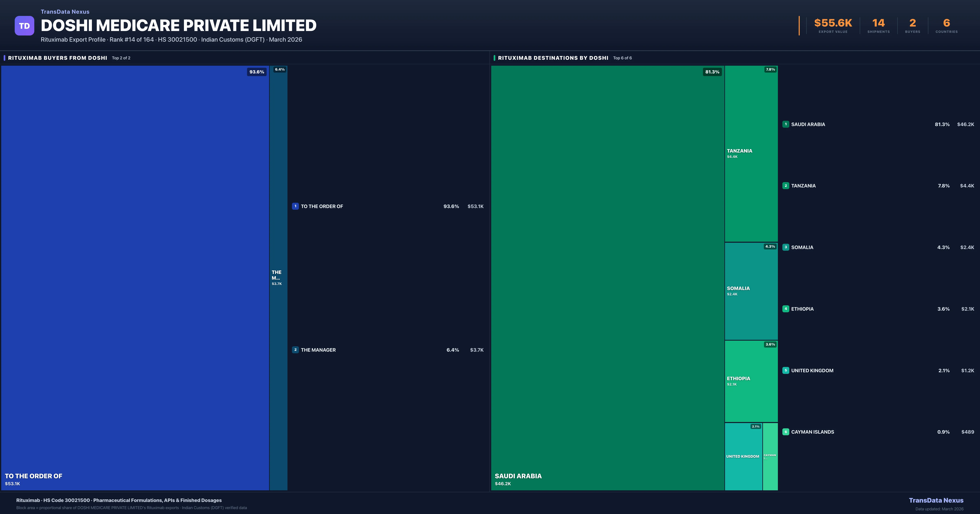
Task: Select the Ethiopia treemap block
Action: pyautogui.click(x=751, y=381)
